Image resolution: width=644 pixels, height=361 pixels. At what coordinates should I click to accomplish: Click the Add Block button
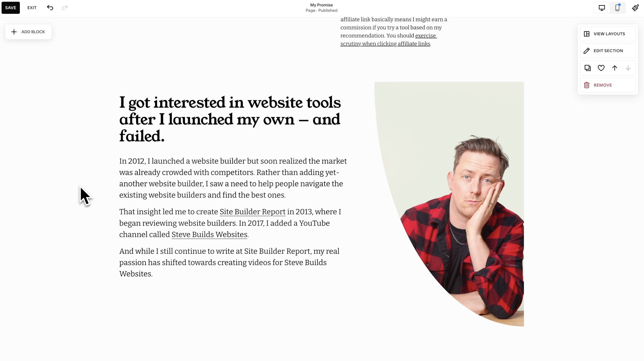tap(28, 32)
